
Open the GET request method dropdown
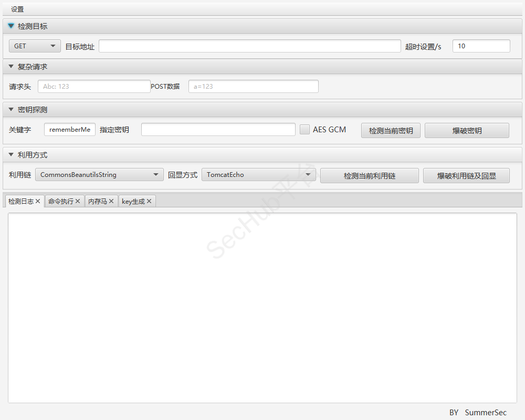(35, 46)
